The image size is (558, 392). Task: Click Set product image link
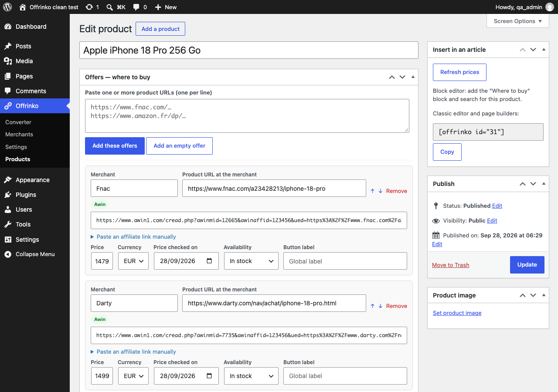(457, 313)
